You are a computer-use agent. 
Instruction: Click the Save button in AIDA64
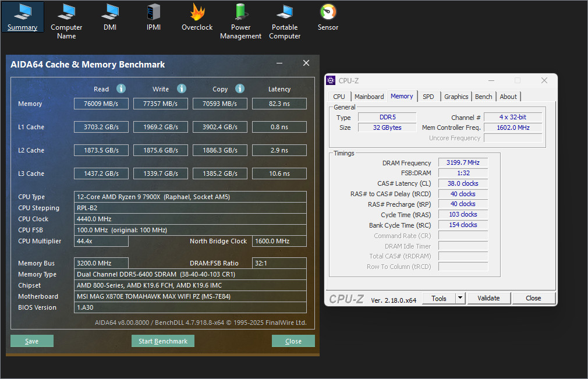click(x=32, y=341)
